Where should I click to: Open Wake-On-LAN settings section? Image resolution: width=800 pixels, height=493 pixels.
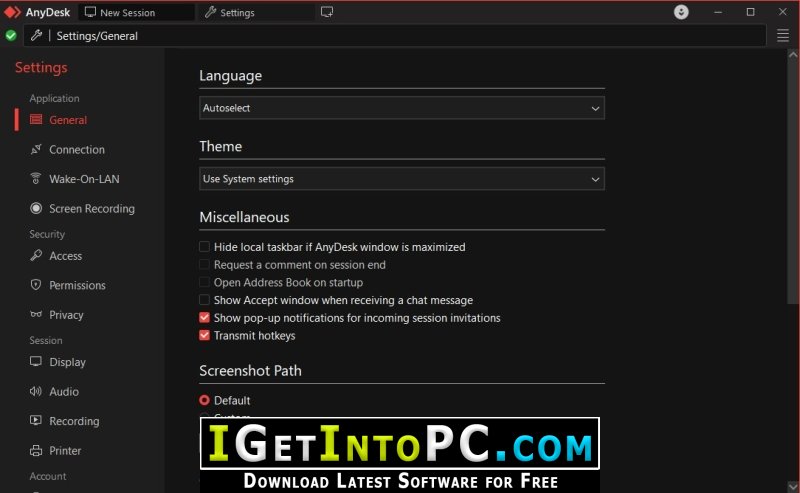84,179
